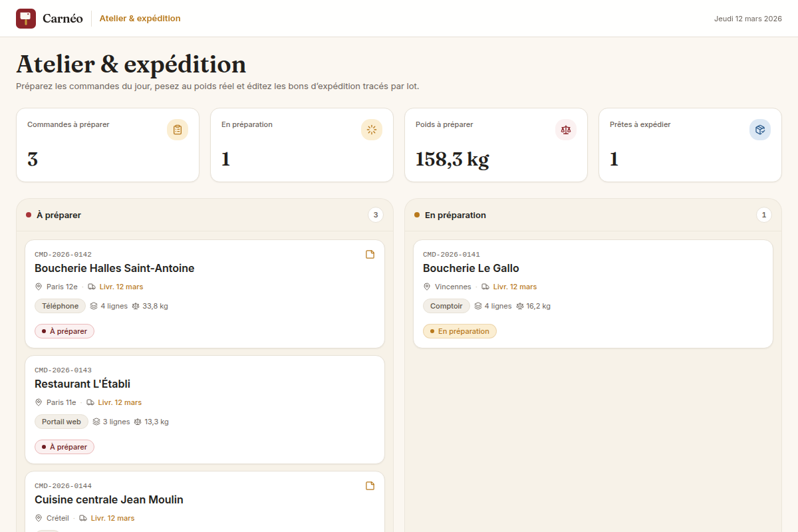This screenshot has width=798, height=532.
Task: Click the À préparer status badge on CMD-2026-0143
Action: (x=65, y=447)
